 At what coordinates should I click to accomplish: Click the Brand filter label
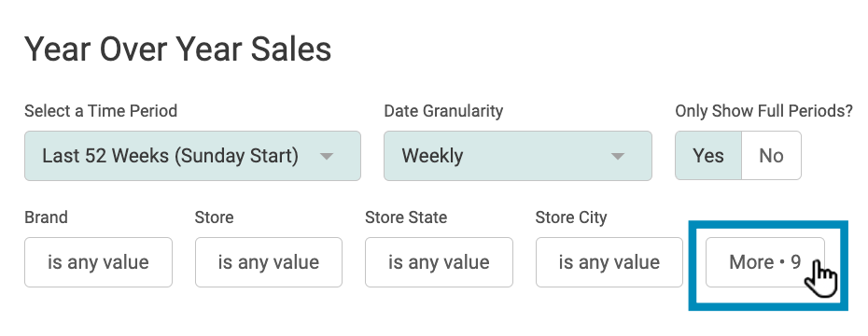click(46, 217)
